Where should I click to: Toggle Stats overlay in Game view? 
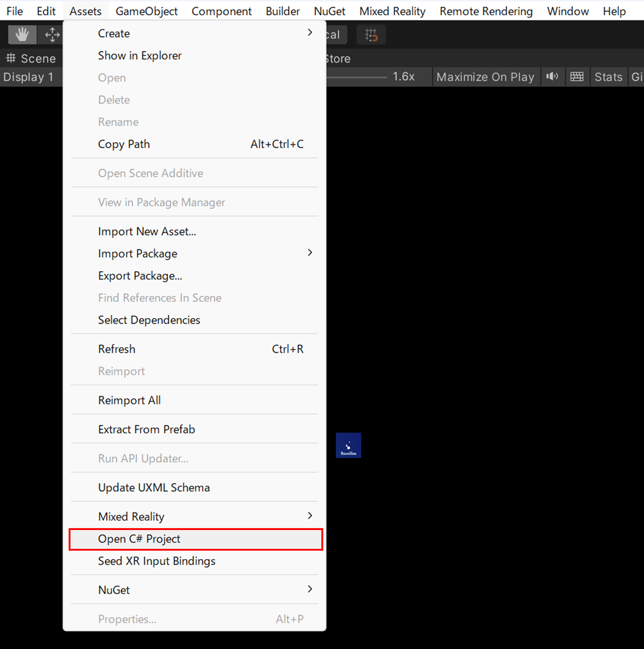[x=608, y=76]
